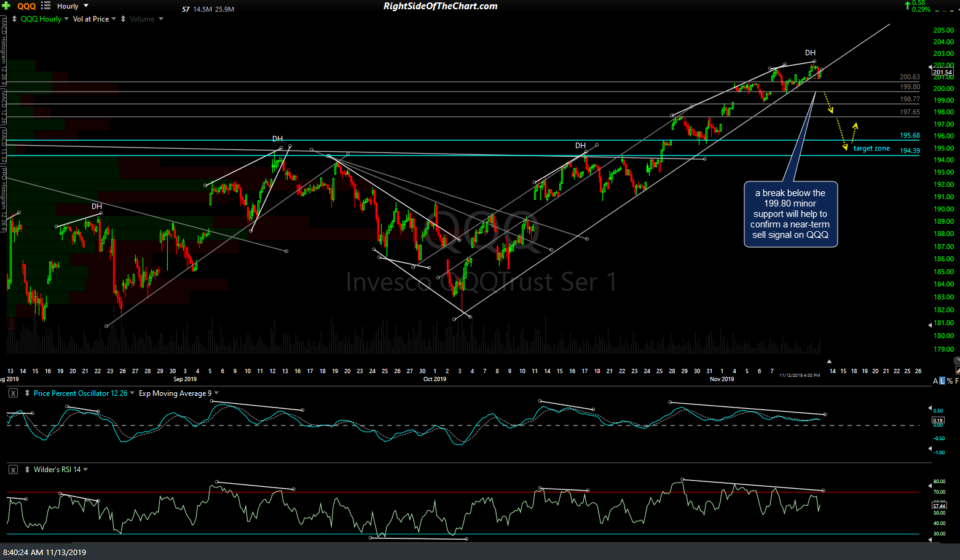This screenshot has width=960, height=560.
Task: Click the 25.9M volume readout at top
Action: pos(225,9)
